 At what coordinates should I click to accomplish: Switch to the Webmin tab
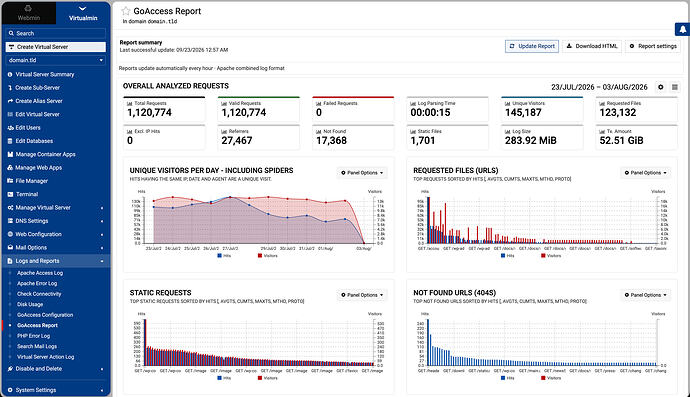click(29, 13)
